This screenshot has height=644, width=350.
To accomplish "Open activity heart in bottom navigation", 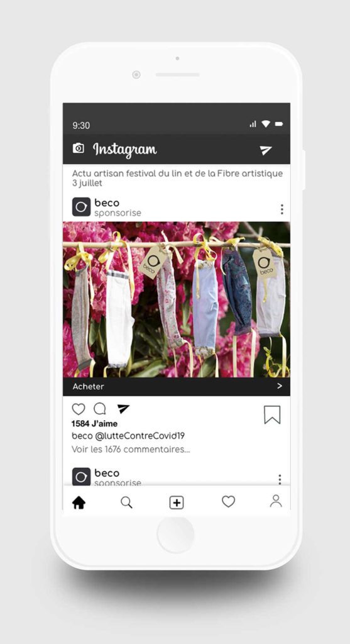I will pyautogui.click(x=228, y=501).
